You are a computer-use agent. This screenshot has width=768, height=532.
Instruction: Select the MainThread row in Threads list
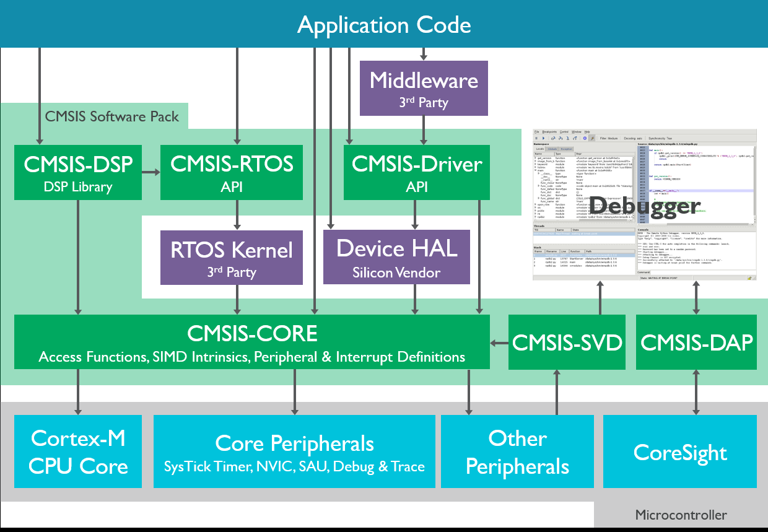[584, 233]
